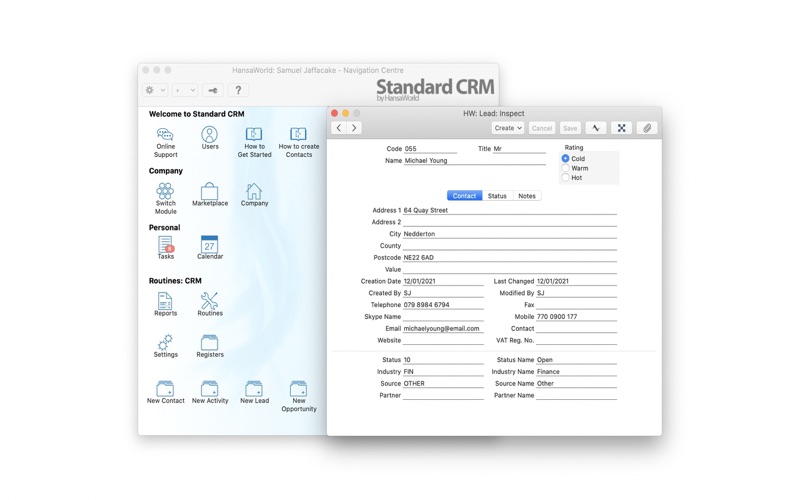Click the Code field with 055
Screen dimensions: 800x500
point(430,149)
